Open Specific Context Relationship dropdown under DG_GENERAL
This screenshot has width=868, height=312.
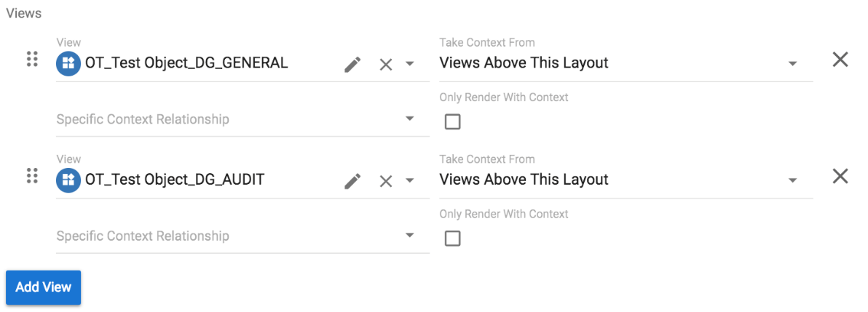click(410, 119)
